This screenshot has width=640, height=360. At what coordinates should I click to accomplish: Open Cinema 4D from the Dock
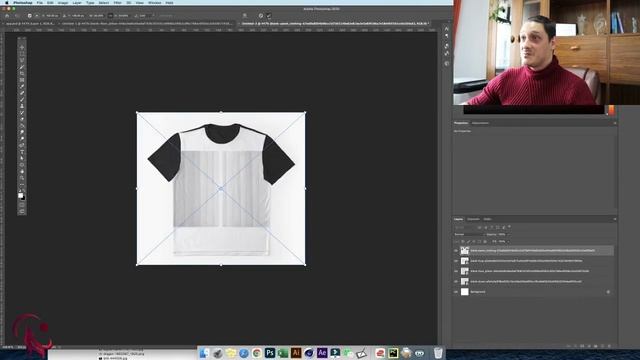click(x=309, y=353)
